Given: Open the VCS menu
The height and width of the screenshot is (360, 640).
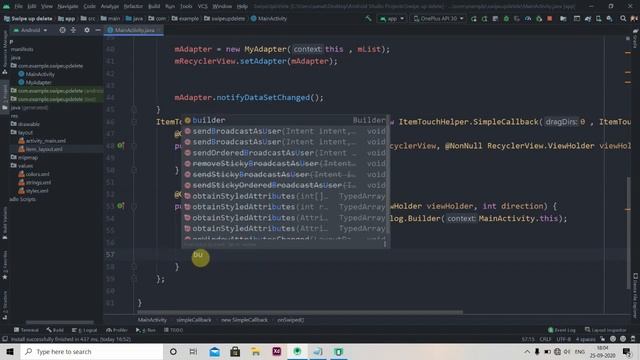Looking at the screenshot, I should click(x=202, y=7).
